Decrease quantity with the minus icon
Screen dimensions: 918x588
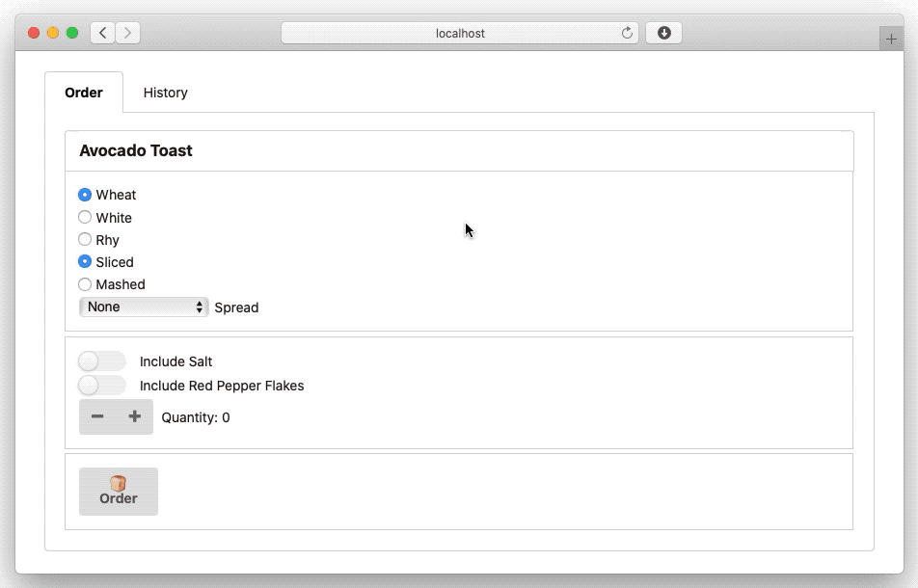click(x=97, y=416)
